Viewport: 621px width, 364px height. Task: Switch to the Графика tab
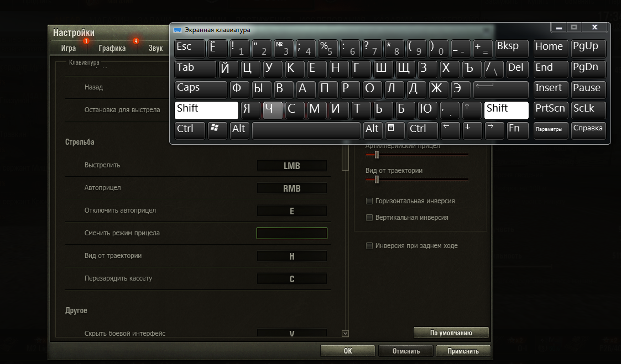(112, 48)
